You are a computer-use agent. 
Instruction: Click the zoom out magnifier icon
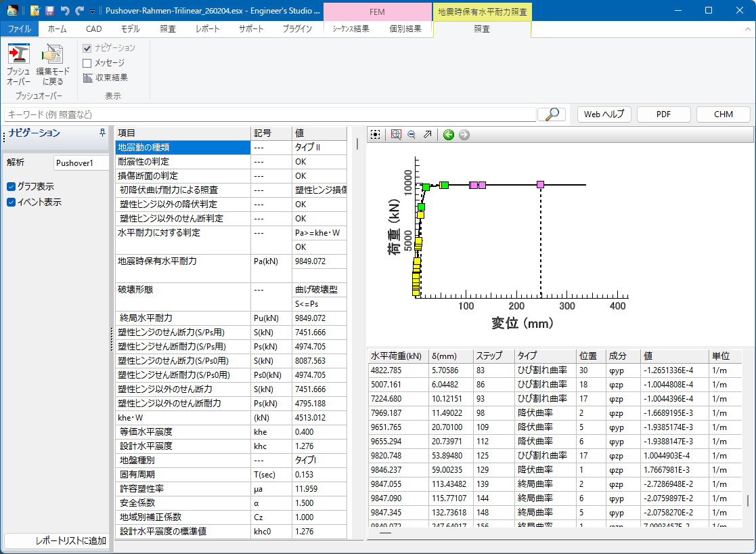412,135
